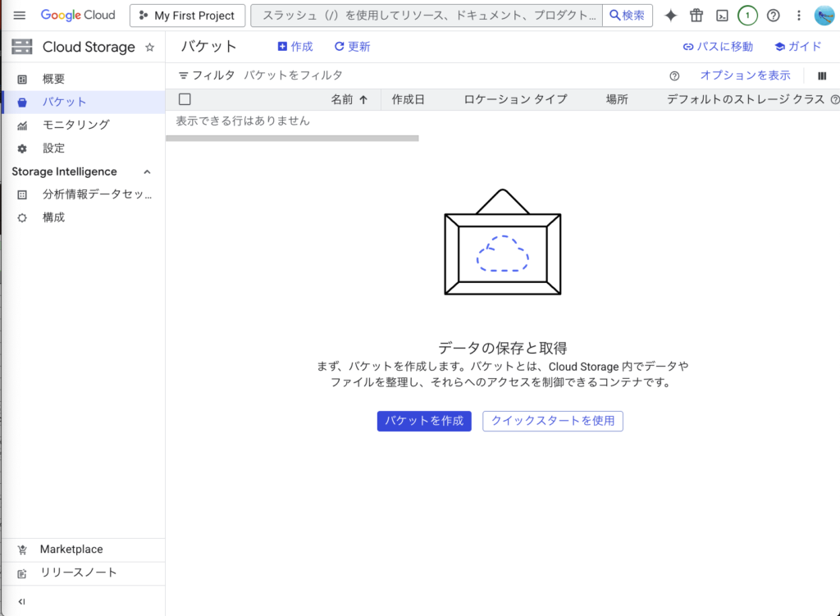Open the notifications badge showing 1

tap(747, 16)
